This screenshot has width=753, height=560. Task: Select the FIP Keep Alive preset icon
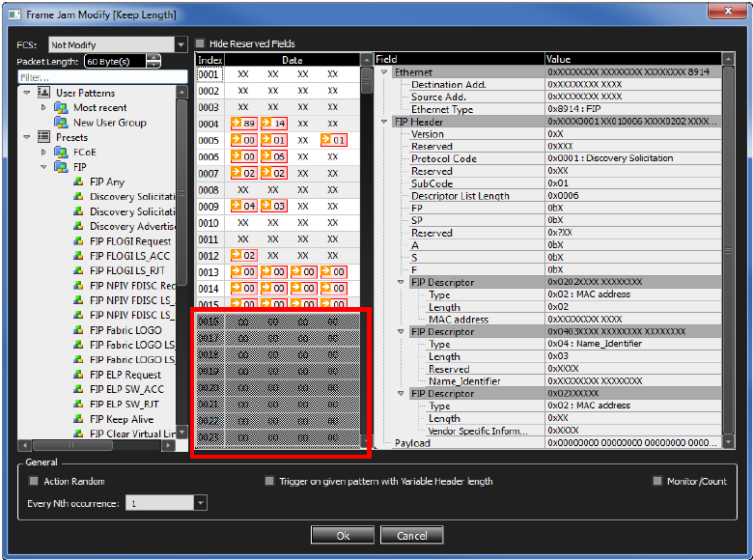pyautogui.click(x=78, y=419)
